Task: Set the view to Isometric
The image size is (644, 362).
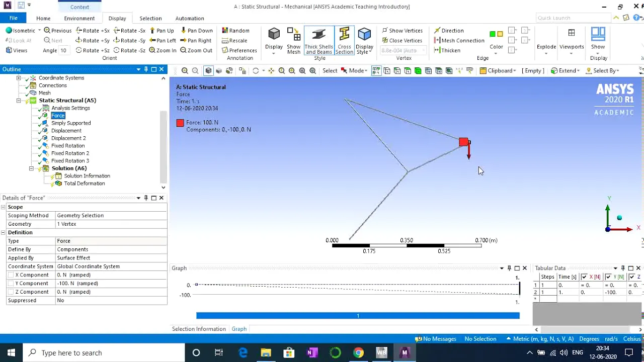Action: pos(21,31)
